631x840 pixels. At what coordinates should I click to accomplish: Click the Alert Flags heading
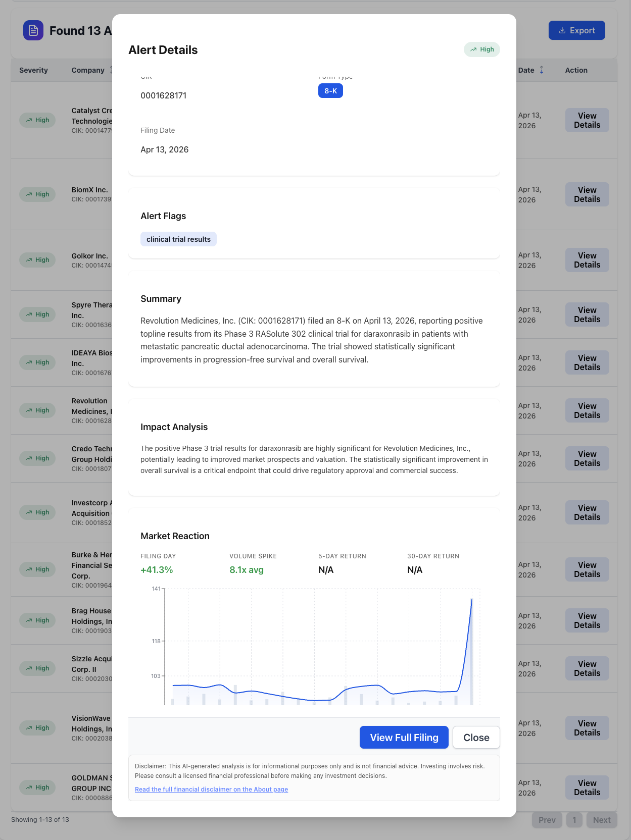coord(163,216)
